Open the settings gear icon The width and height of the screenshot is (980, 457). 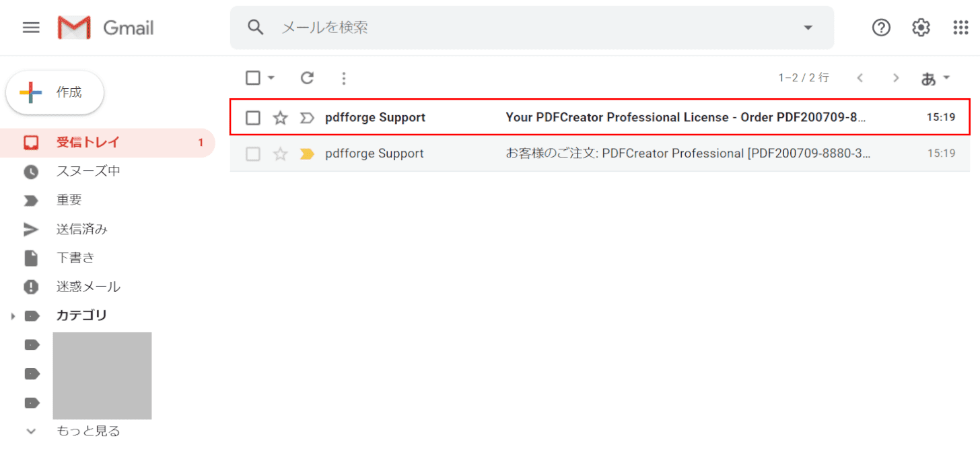(921, 28)
